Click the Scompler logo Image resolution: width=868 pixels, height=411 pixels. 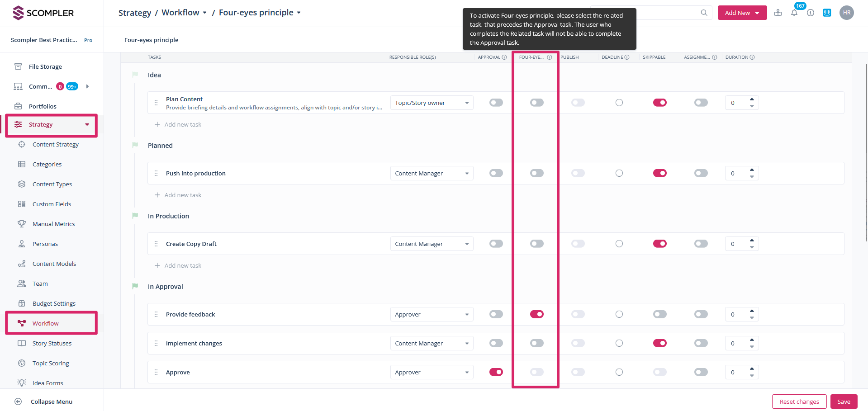coord(43,13)
